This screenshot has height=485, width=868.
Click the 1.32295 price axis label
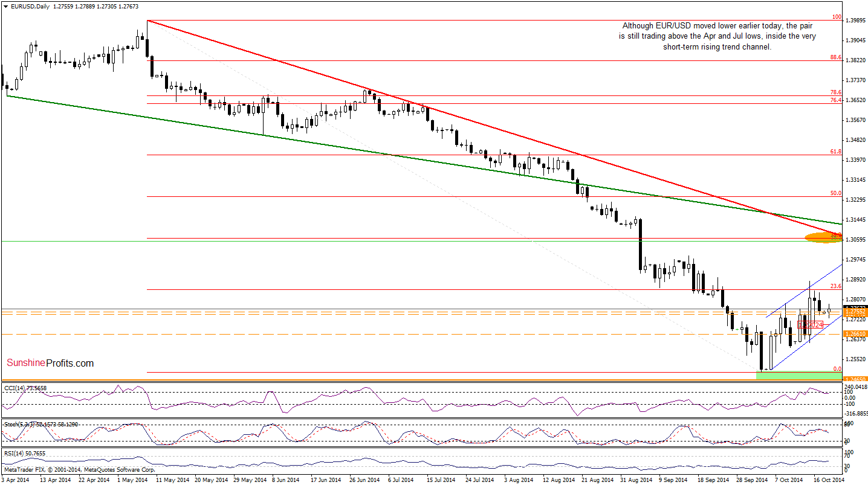click(x=855, y=201)
